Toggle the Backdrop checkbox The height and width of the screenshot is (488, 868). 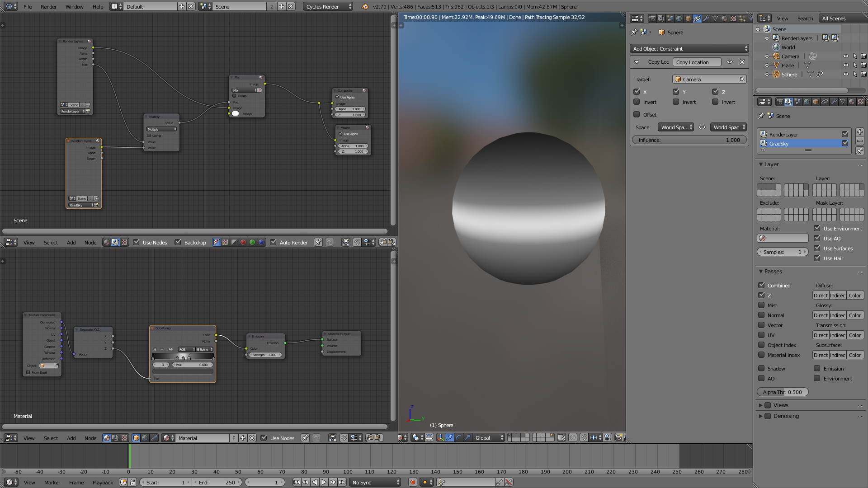click(178, 242)
